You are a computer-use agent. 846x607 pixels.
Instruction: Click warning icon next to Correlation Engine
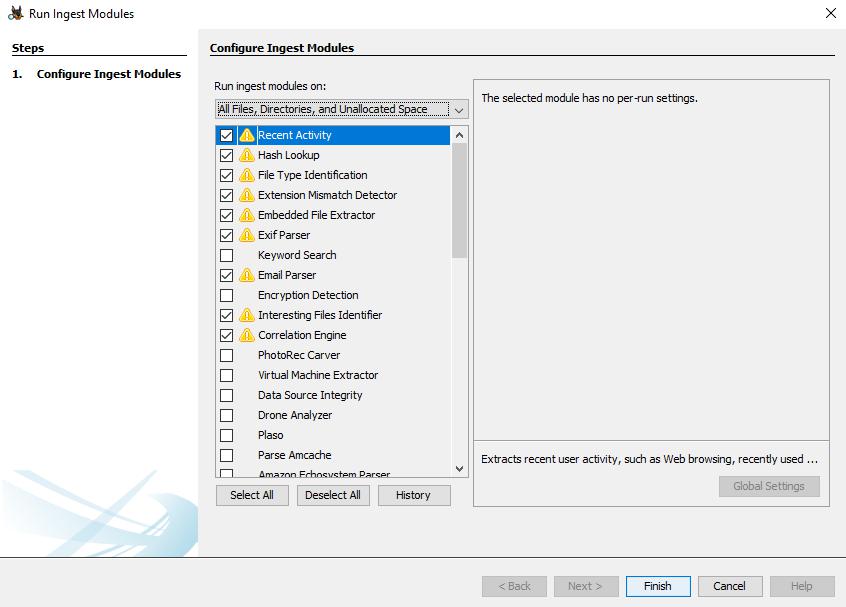(x=246, y=335)
